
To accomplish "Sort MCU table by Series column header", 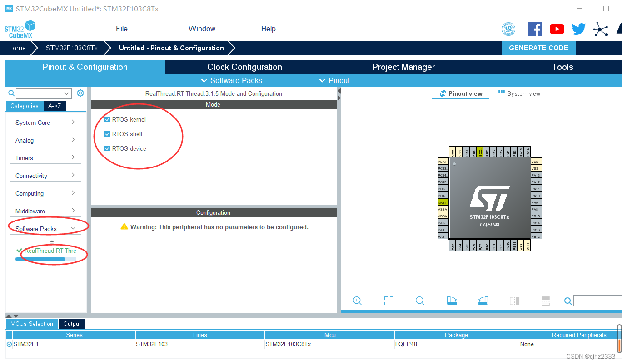I will [x=74, y=335].
